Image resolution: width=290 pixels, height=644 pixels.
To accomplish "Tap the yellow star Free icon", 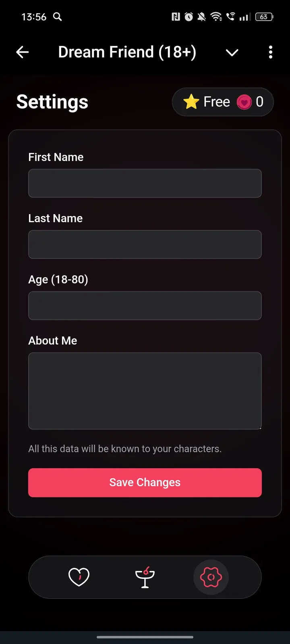I will tap(191, 102).
